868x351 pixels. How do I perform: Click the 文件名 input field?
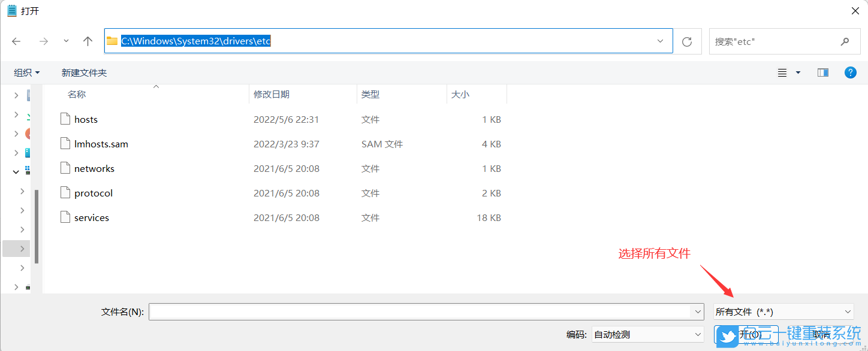click(426, 311)
